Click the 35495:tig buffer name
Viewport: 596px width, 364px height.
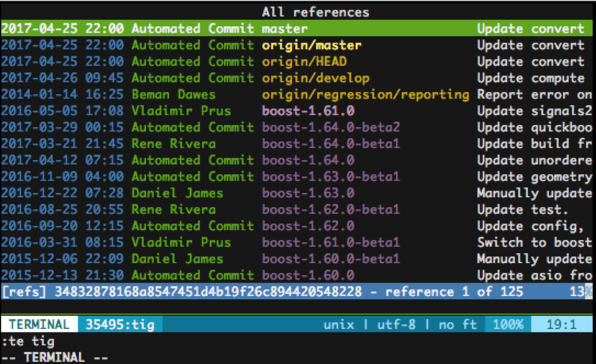click(116, 325)
